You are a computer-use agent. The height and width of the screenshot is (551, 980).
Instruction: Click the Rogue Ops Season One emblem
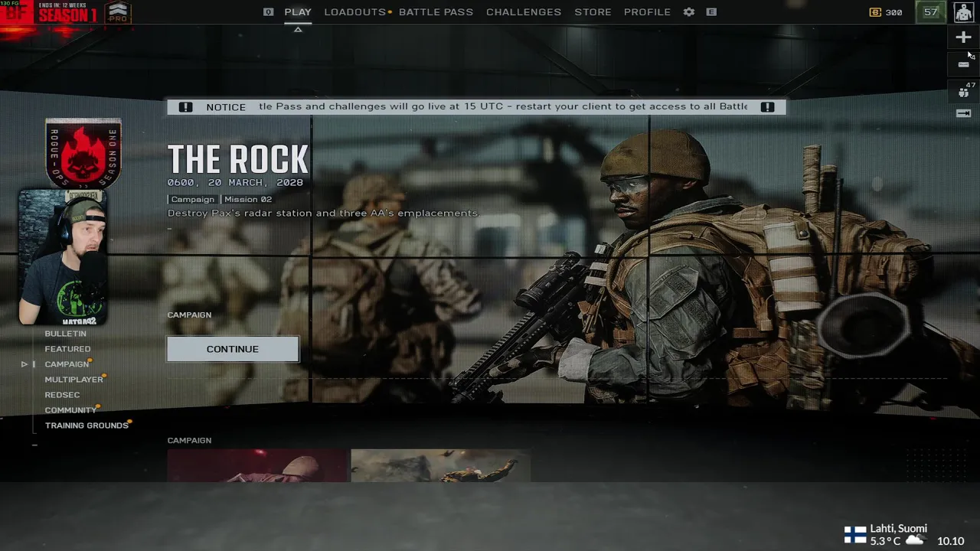(83, 153)
